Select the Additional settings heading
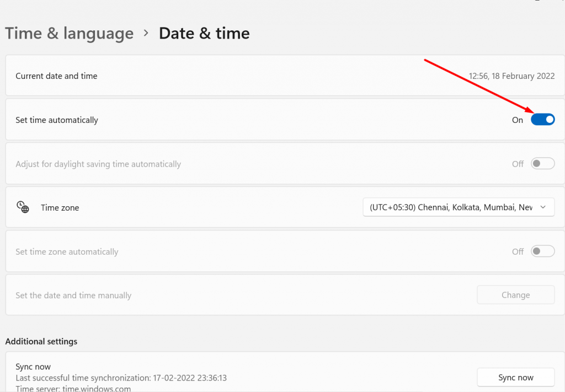Image resolution: width=565 pixels, height=392 pixels. tap(41, 341)
